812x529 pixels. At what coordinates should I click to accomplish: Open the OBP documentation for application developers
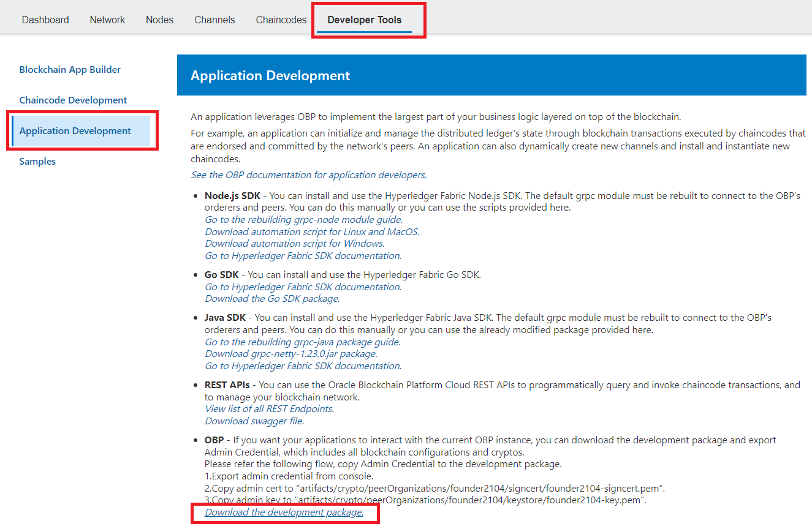pos(308,174)
